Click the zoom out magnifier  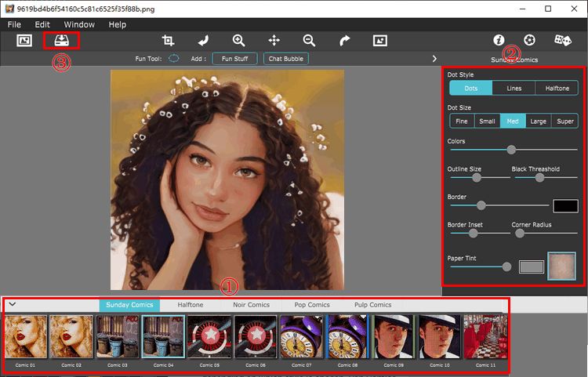[309, 40]
